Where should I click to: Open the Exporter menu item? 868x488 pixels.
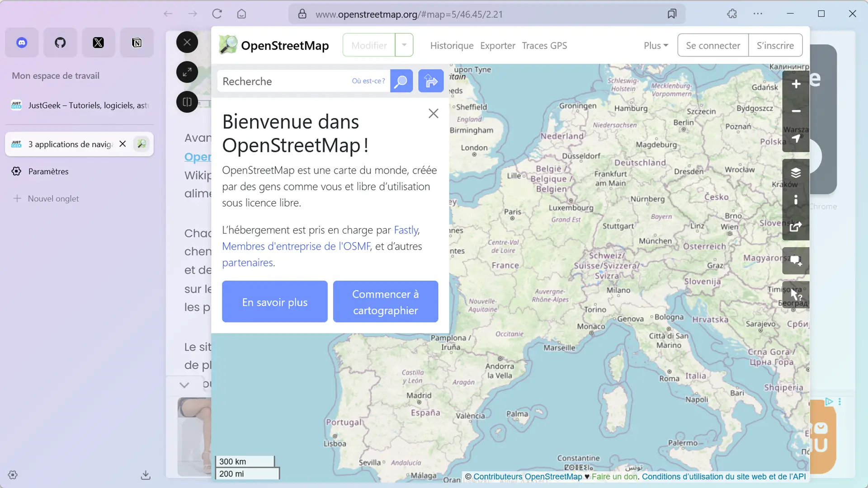point(497,46)
